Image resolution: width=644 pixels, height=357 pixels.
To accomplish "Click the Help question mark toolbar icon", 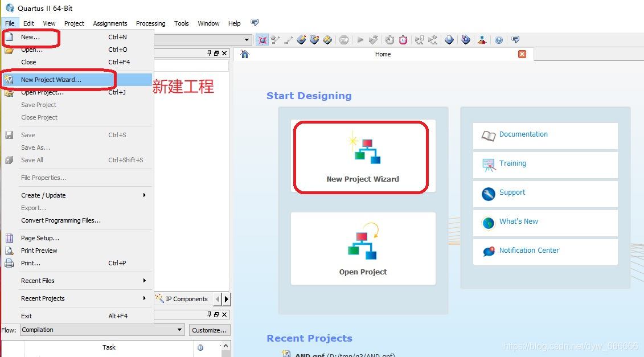I will 499,40.
